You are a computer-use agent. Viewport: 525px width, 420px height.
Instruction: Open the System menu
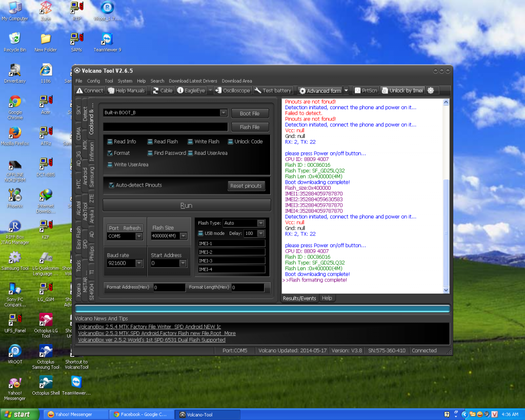click(125, 81)
